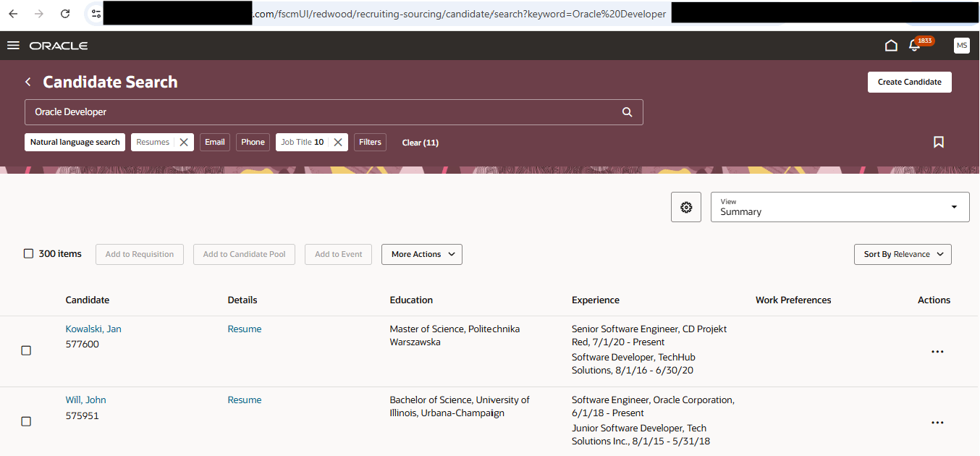
Task: Remove the Resumes filter chip
Action: (x=184, y=143)
